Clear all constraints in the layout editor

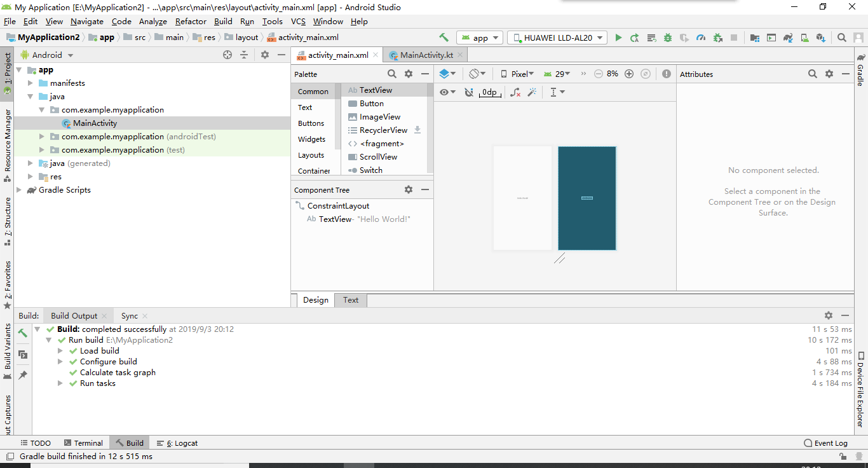(515, 92)
